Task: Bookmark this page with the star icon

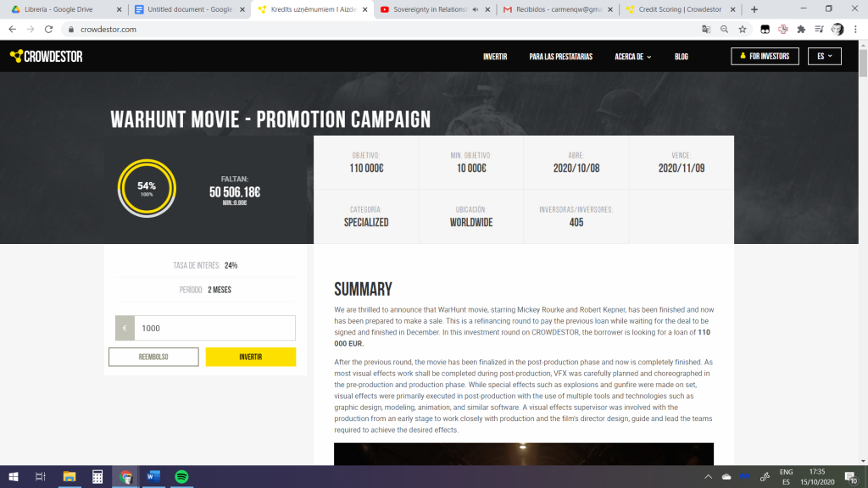Action: click(743, 30)
